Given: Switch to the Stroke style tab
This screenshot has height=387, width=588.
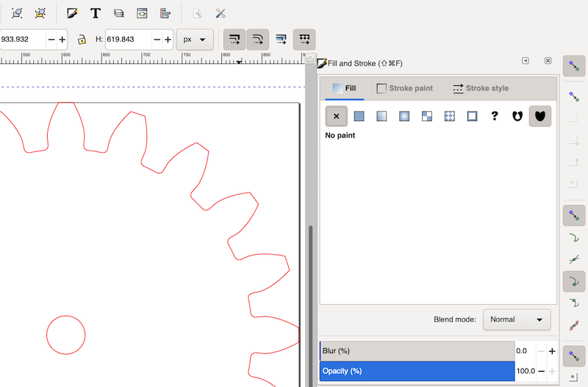Looking at the screenshot, I should (x=481, y=88).
